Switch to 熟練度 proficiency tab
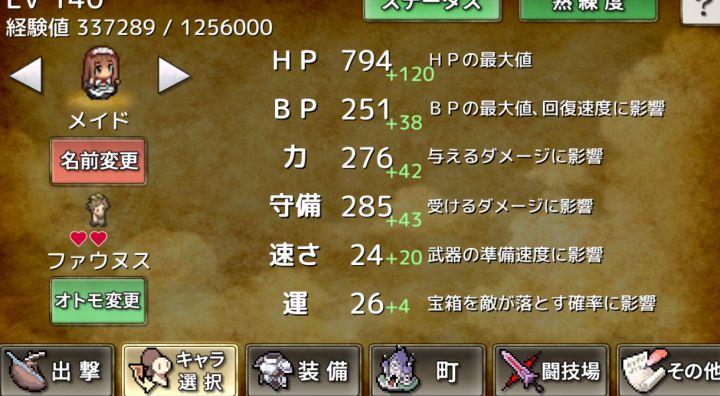The image size is (720, 396). 588,9
